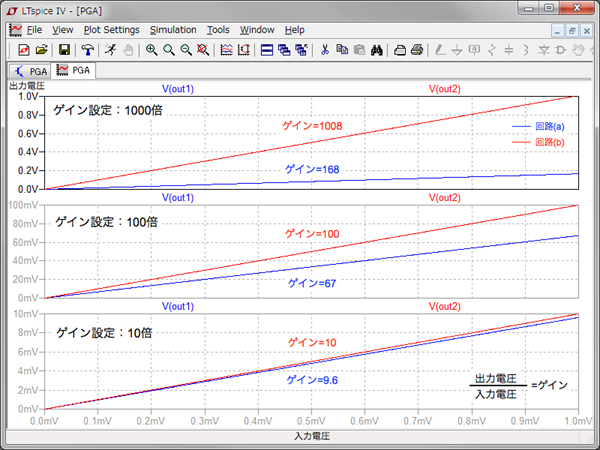Open the Plot Settings menu

coord(111,30)
